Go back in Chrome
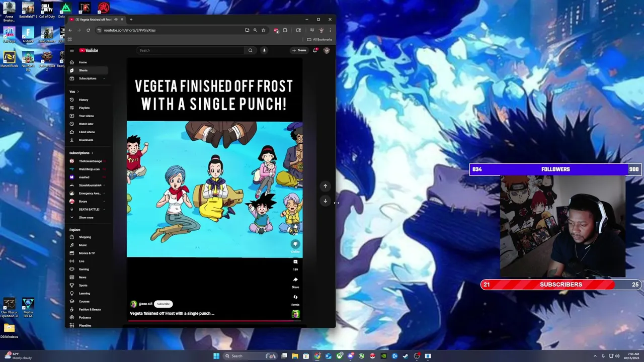 coord(70,30)
